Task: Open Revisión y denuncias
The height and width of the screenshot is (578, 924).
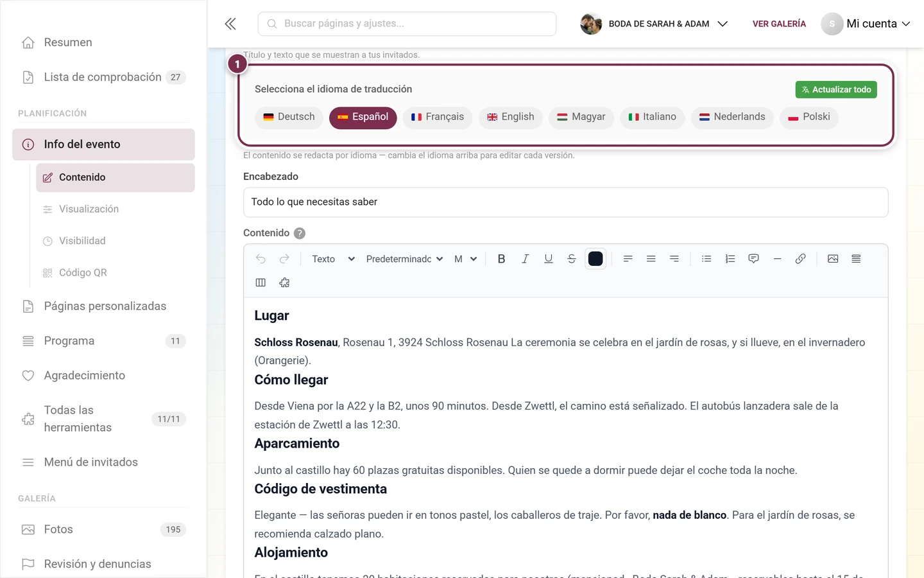Action: tap(103, 565)
